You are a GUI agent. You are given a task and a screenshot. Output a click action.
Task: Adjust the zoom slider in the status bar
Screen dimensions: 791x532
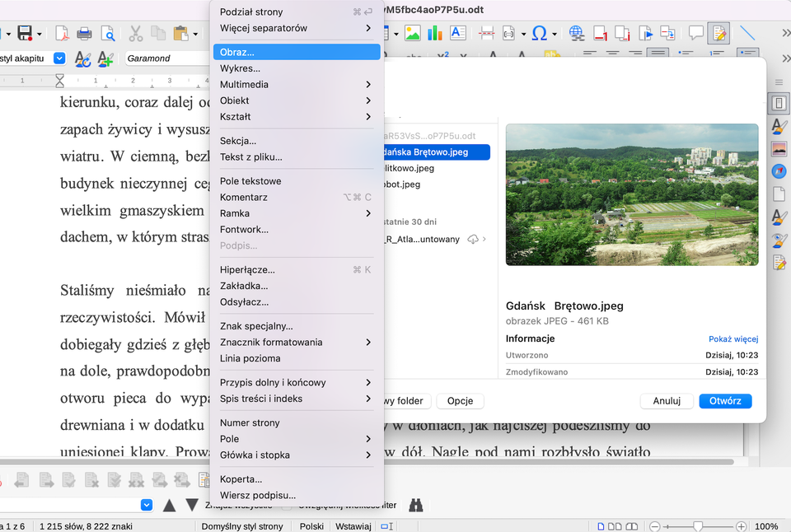click(x=699, y=526)
